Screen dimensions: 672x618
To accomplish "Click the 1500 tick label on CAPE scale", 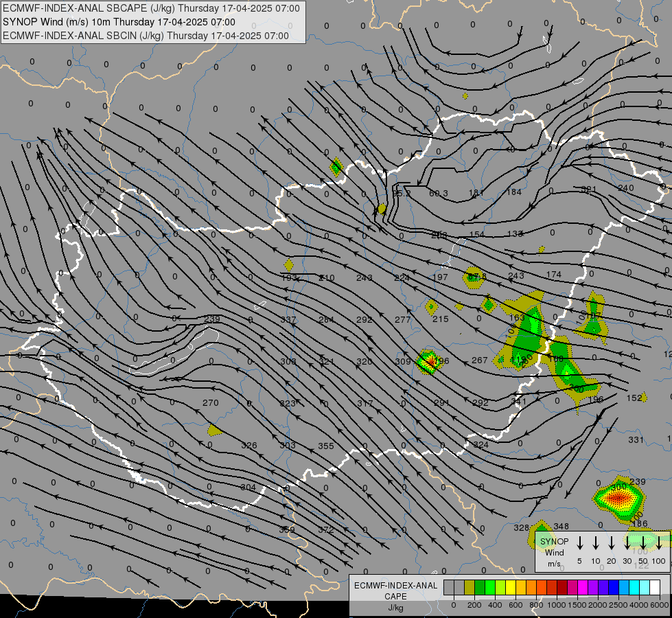I will click(x=577, y=605).
